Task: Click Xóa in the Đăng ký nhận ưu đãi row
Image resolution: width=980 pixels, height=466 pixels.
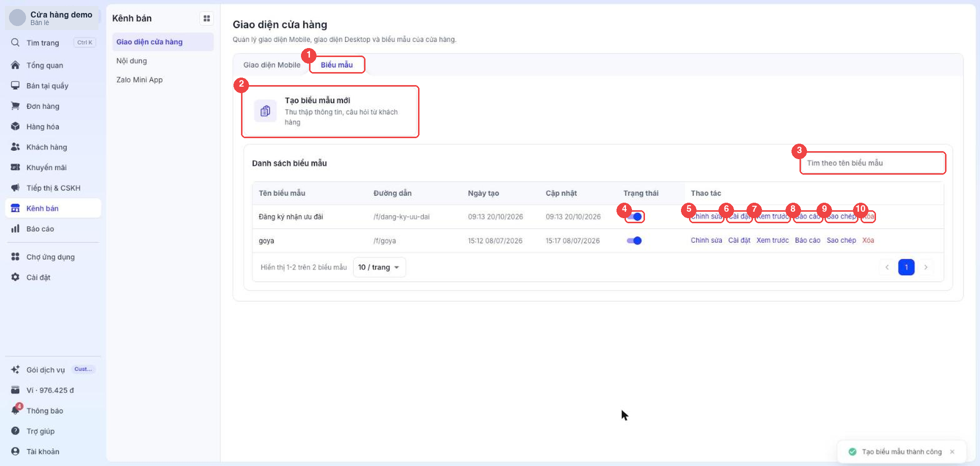Action: [x=868, y=217]
